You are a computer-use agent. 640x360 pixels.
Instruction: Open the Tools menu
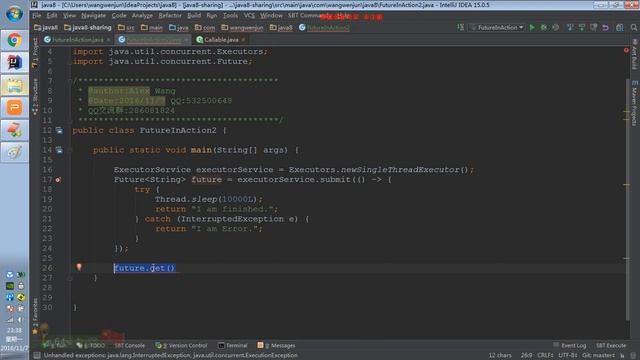230,16
